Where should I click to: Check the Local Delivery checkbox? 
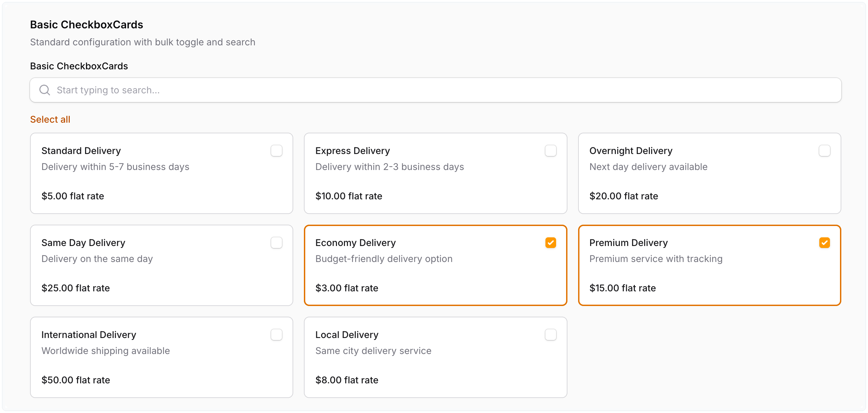pos(550,334)
